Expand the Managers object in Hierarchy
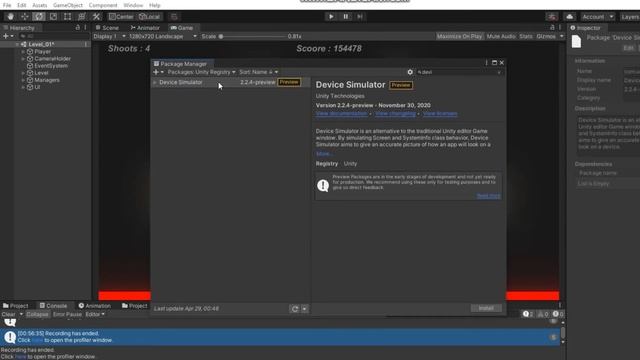The height and width of the screenshot is (360, 640). (x=23, y=80)
